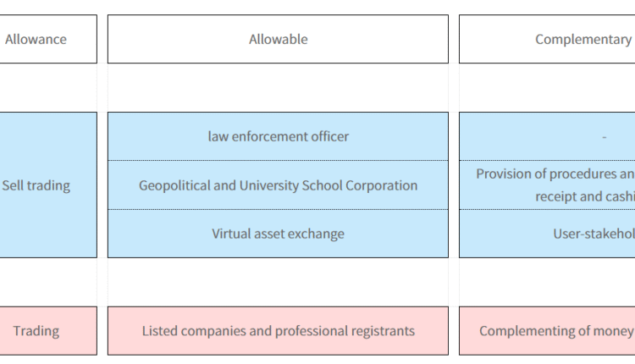
Task: Select Geopolitical and University School Corporation row
Action: coord(278,185)
